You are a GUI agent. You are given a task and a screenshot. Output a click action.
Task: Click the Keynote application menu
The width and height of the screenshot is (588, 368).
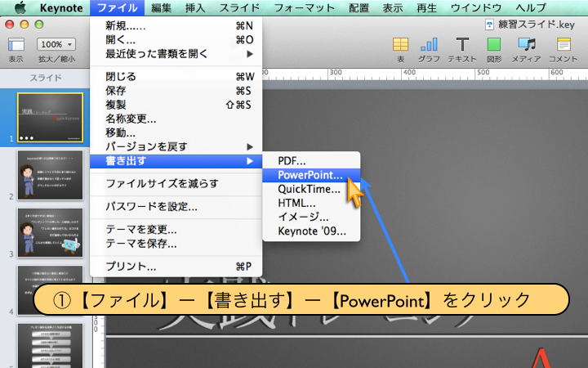61,8
